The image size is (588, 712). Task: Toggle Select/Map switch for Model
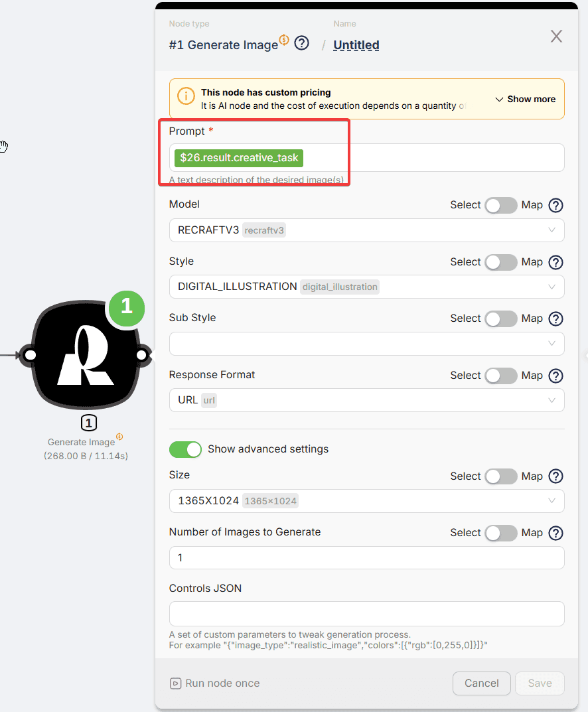[x=500, y=205]
